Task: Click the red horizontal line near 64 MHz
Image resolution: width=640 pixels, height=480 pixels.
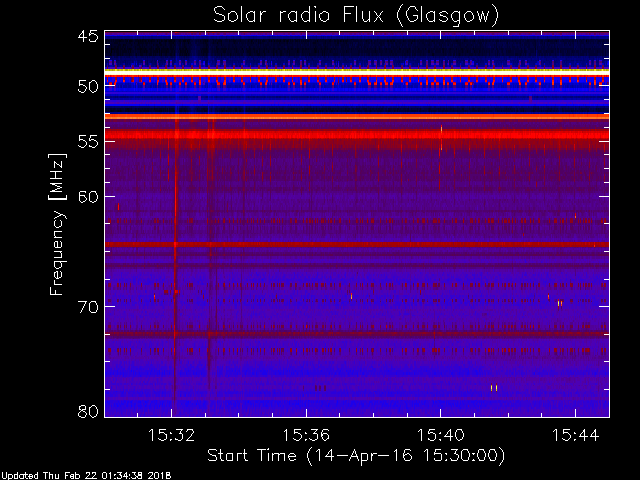Action: click(357, 244)
